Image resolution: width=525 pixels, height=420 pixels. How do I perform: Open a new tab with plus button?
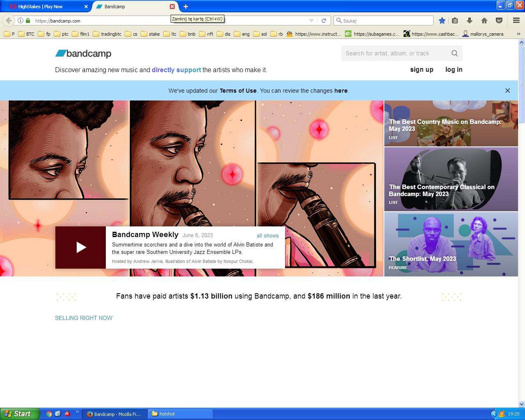185,7
